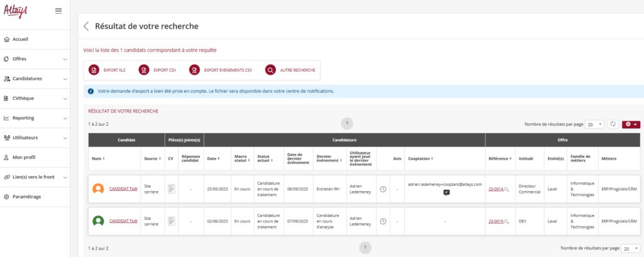Open the green-avatar candidate's CANDIDAT Tsdt link
Image resolution: width=644 pixels, height=257 pixels.
tap(123, 221)
